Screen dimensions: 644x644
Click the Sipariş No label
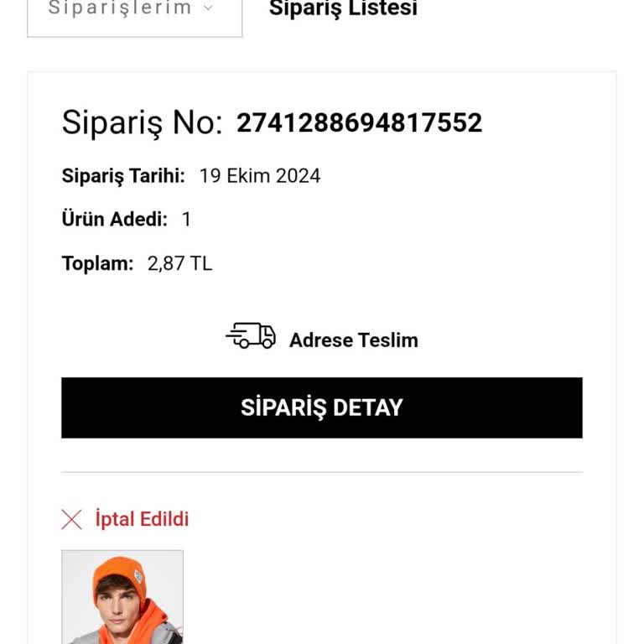(142, 123)
